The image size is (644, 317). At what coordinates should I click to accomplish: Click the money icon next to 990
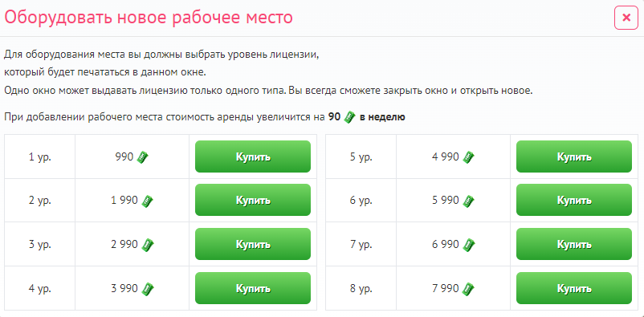(x=142, y=157)
